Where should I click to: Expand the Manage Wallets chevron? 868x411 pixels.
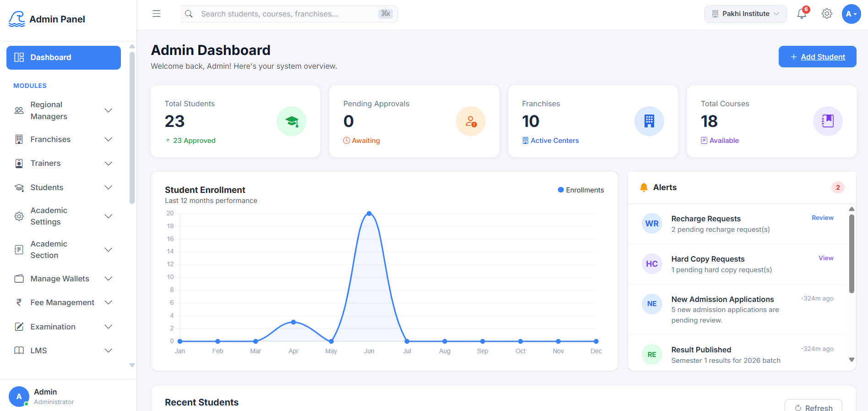click(109, 279)
